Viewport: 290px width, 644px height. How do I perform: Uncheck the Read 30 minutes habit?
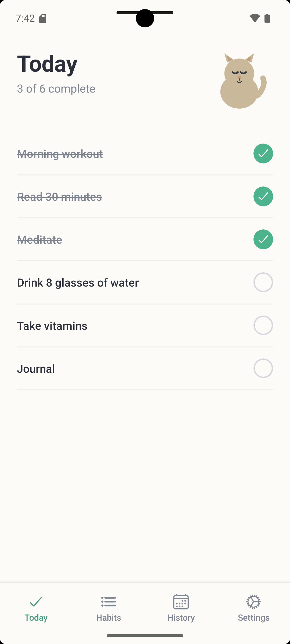click(263, 196)
